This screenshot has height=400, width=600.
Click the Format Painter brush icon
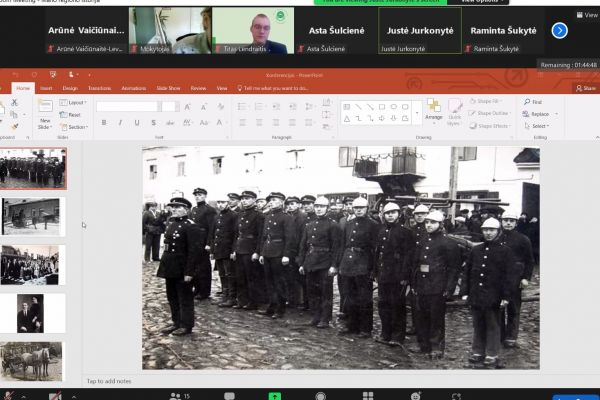coord(15,126)
